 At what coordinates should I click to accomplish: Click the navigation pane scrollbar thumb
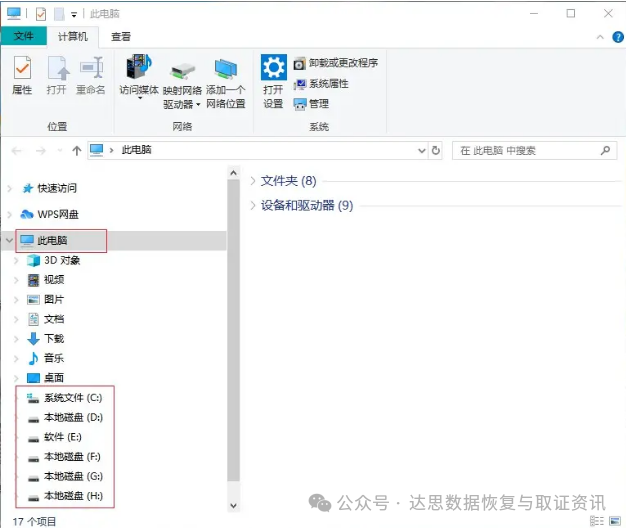pyautogui.click(x=234, y=330)
